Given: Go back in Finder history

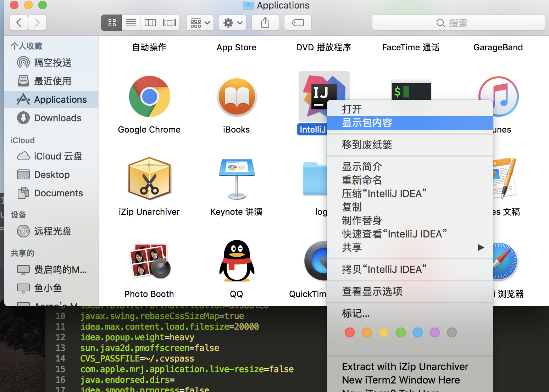Looking at the screenshot, I should point(19,23).
